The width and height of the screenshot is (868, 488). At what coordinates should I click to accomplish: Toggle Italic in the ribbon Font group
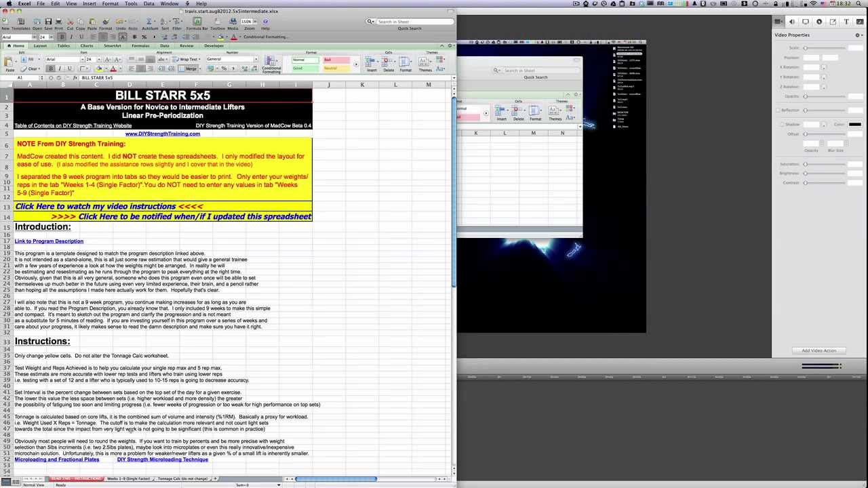pyautogui.click(x=60, y=68)
